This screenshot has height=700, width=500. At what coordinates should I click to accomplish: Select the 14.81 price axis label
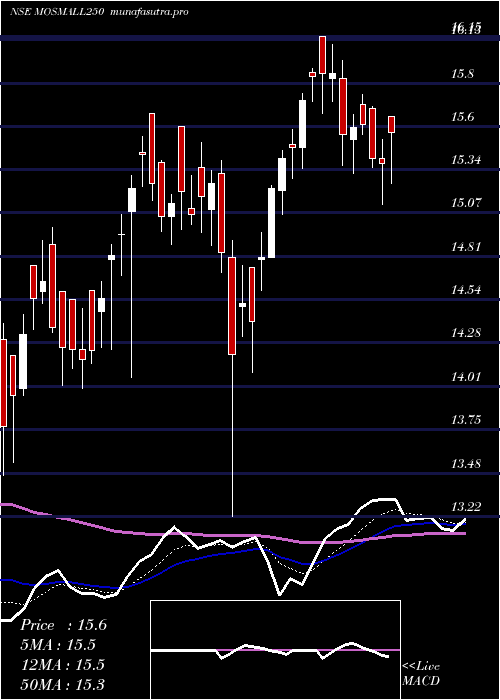(466, 246)
